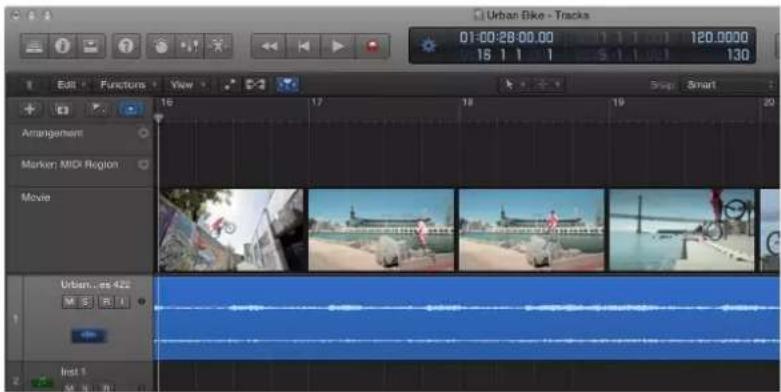Select the Marker: MIDI Region track label
This screenshot has height=392, width=781.
click(x=69, y=164)
